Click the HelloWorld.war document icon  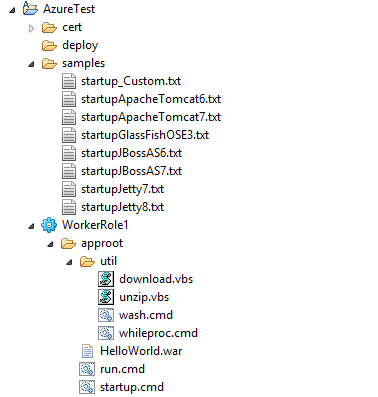(87, 351)
